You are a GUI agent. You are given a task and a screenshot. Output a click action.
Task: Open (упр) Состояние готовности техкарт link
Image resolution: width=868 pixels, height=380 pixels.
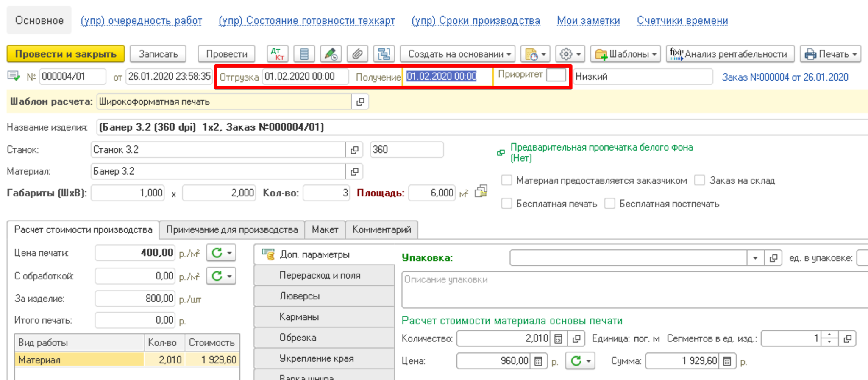point(307,20)
